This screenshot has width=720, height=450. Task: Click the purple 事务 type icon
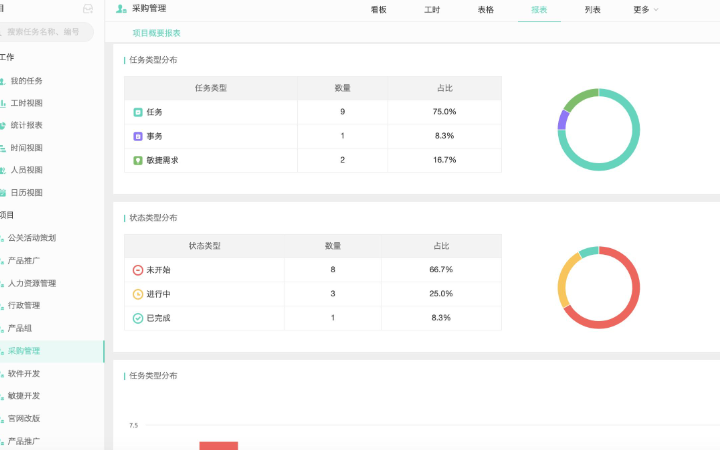pos(138,136)
